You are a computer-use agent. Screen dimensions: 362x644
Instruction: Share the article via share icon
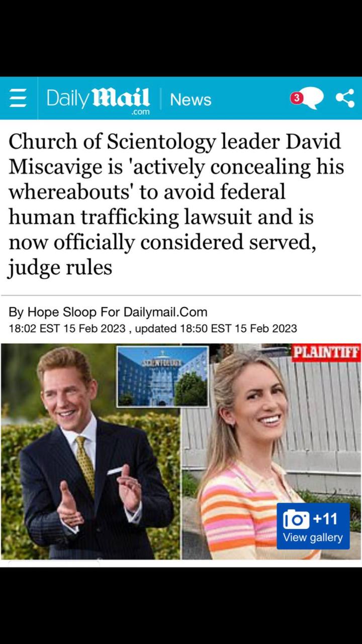tap(344, 98)
